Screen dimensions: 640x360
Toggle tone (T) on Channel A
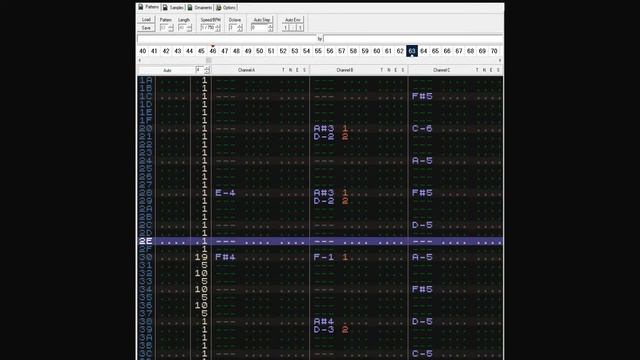(283, 70)
